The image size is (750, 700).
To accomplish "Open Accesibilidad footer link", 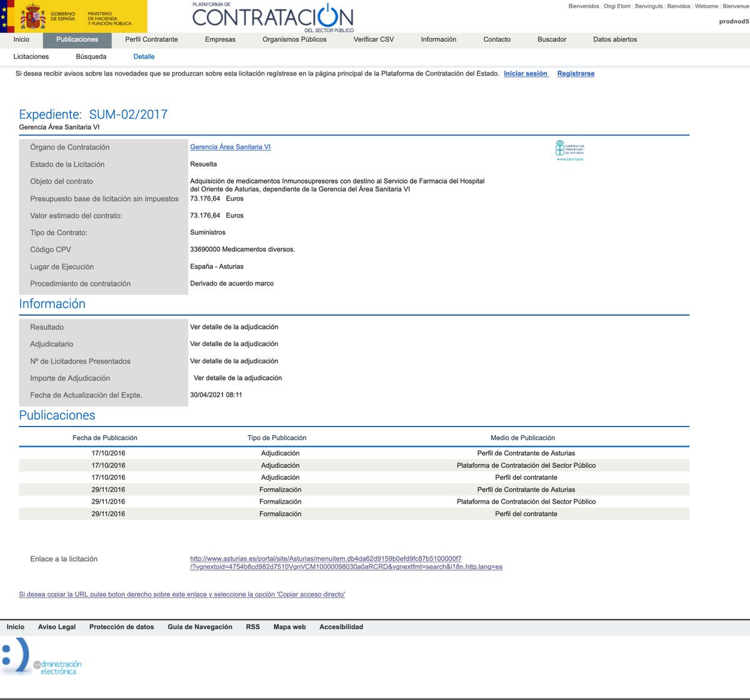I will coord(341,627).
